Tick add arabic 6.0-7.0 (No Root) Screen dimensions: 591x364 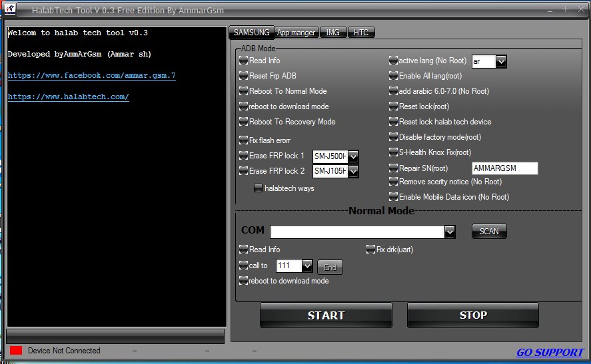[394, 91]
